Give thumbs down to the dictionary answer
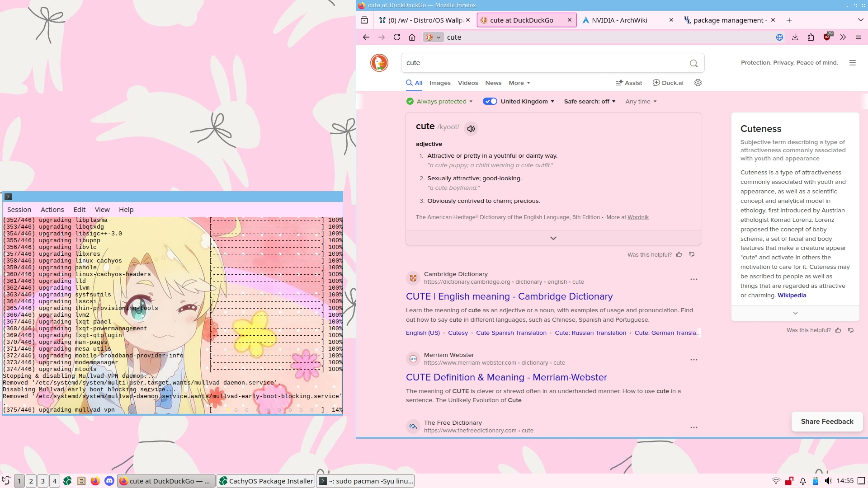The height and width of the screenshot is (488, 868). tap(692, 255)
